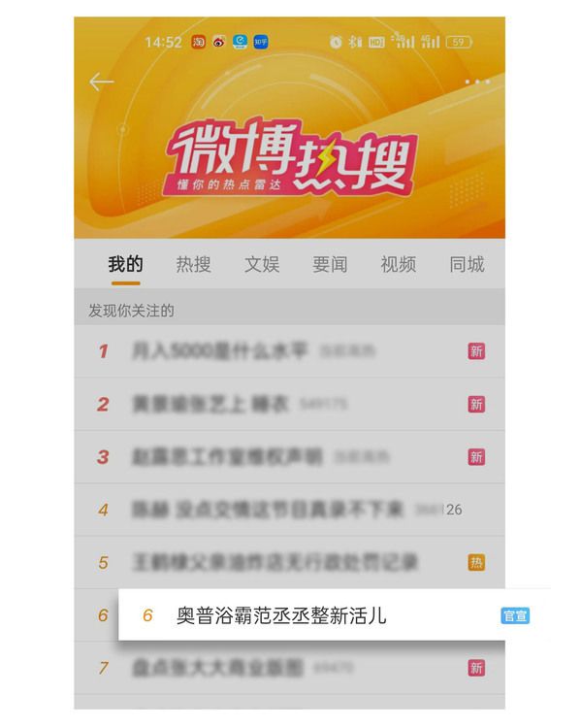Image resolution: width=582 pixels, height=728 pixels.
Task: Open the 视频 tab
Action: click(x=399, y=264)
